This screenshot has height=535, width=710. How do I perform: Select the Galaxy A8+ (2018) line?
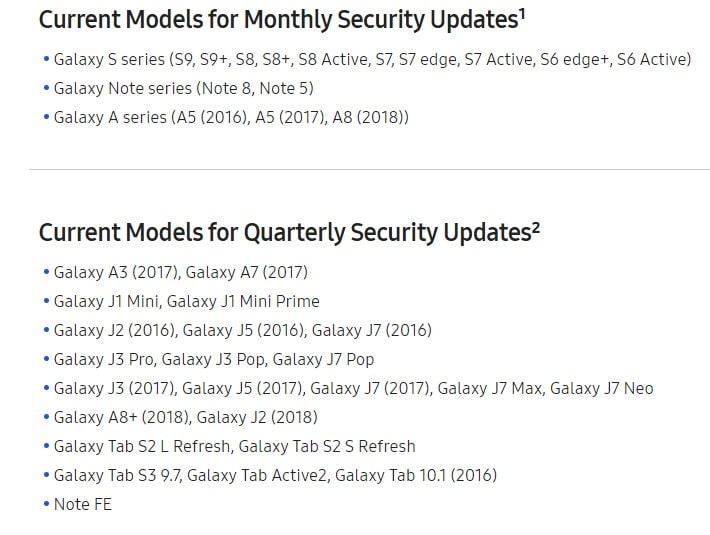[x=186, y=417]
